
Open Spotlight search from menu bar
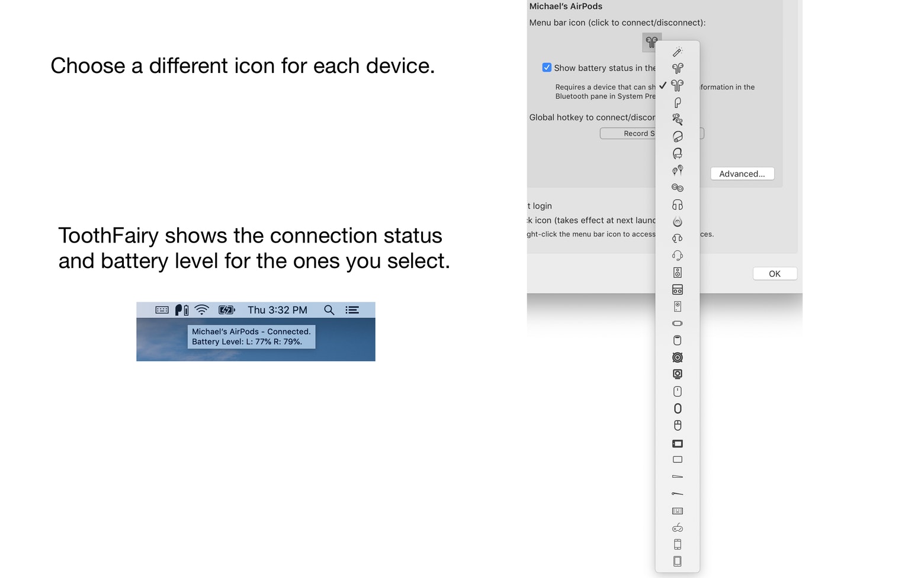click(329, 309)
